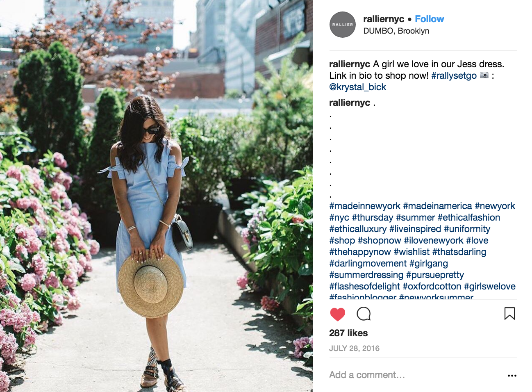Screen dimensions: 532x392
Task: Open ralliernyc username in post header
Action: click(x=384, y=19)
